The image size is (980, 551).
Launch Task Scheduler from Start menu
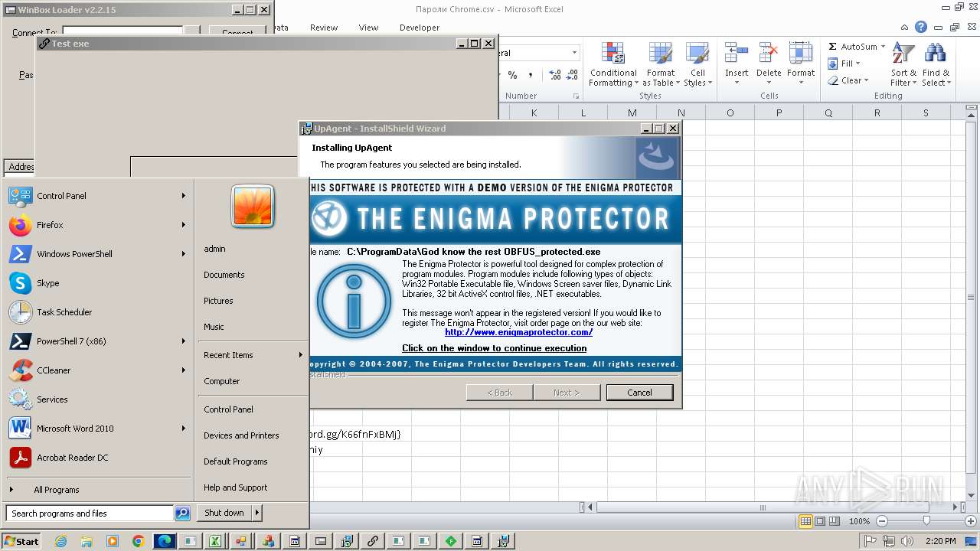pos(97,312)
